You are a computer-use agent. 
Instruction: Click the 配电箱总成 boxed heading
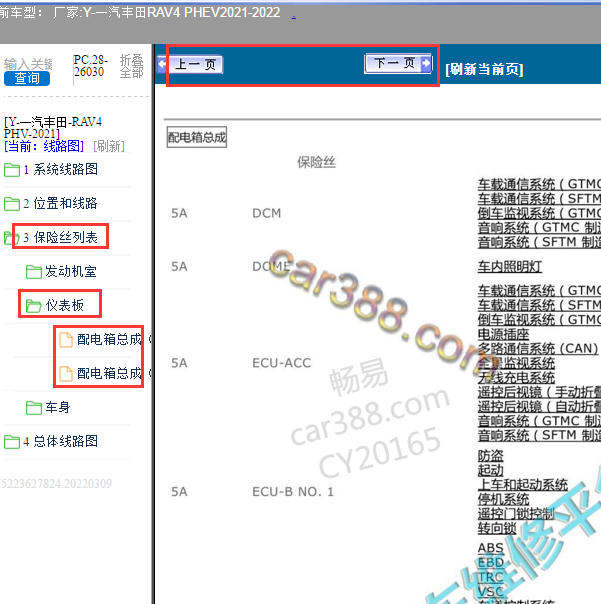(197, 137)
